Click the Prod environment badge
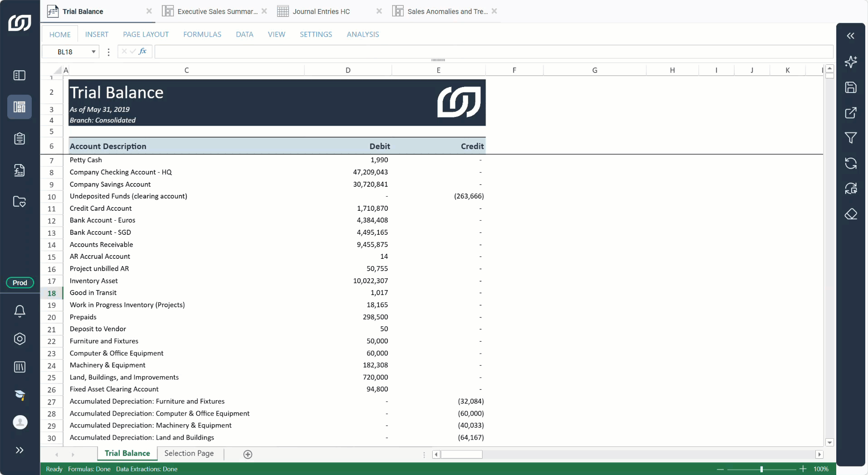The width and height of the screenshot is (868, 475). pos(20,282)
